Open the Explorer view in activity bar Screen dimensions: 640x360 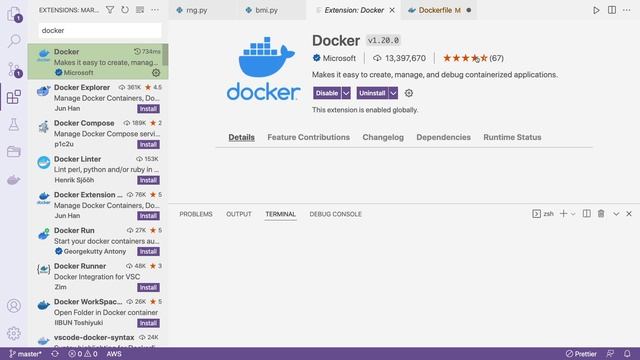coord(14,14)
